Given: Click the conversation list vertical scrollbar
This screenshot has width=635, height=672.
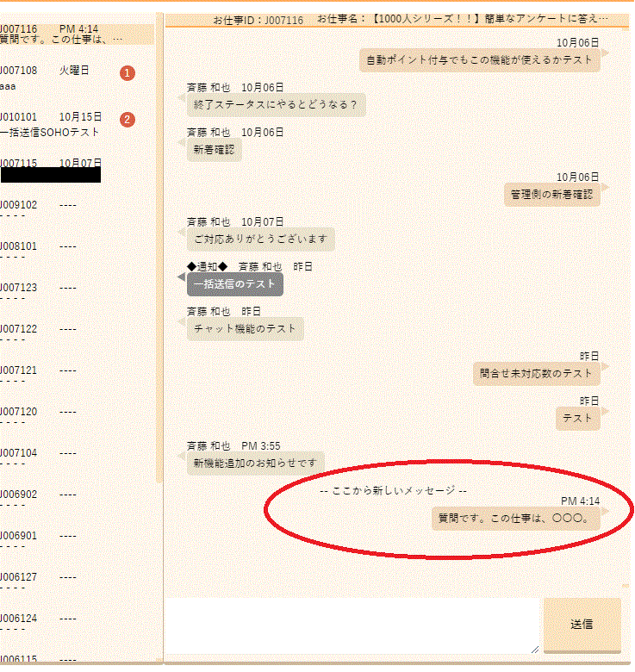Looking at the screenshot, I should pos(159,249).
